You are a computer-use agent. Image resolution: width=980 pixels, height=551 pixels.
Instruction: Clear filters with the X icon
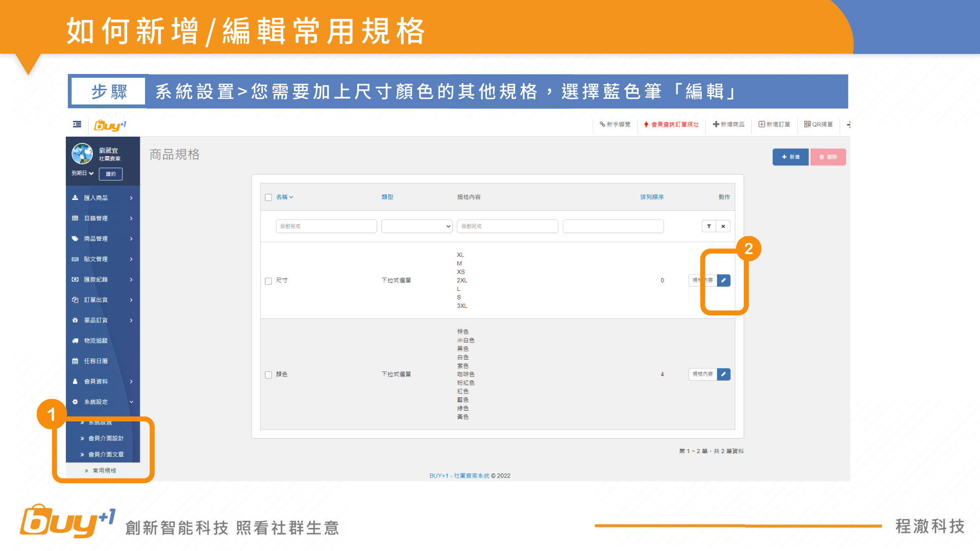723,226
